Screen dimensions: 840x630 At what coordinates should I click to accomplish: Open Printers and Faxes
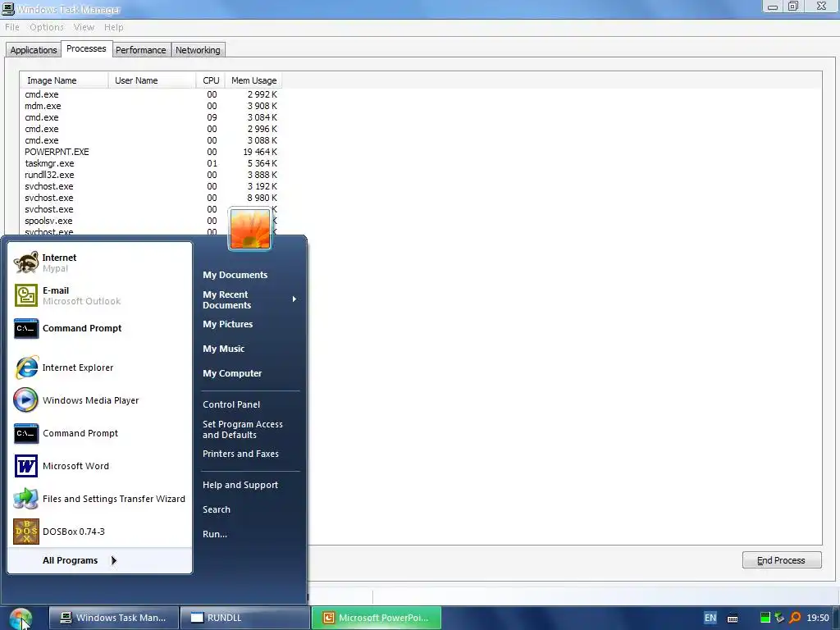pyautogui.click(x=240, y=454)
